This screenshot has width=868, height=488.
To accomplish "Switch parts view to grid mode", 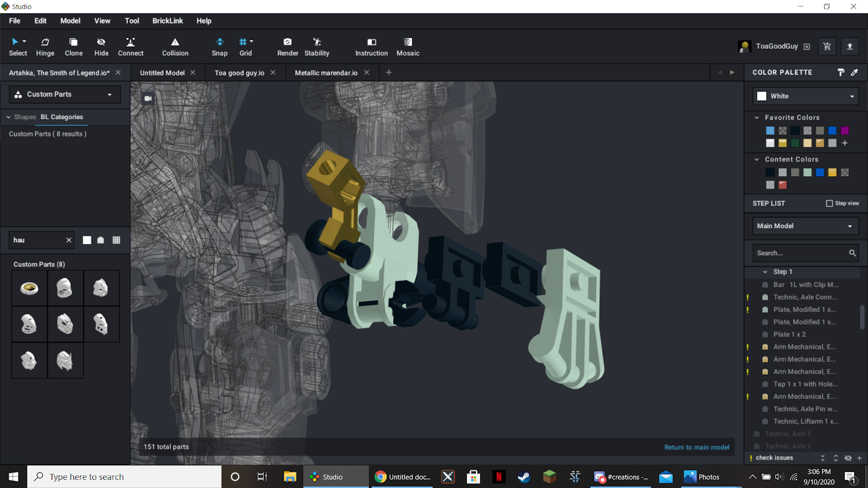I will click(116, 240).
